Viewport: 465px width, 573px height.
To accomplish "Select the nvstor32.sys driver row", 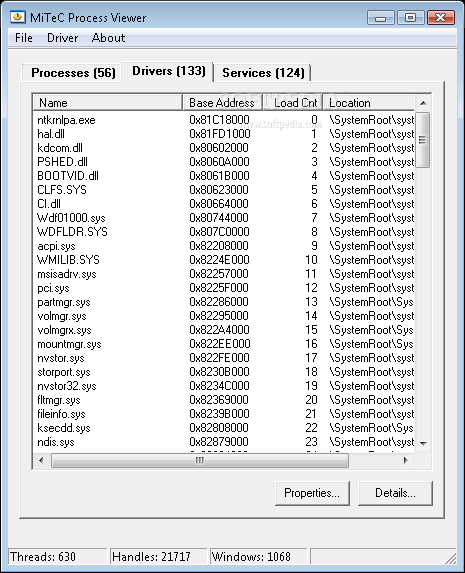I will click(x=224, y=386).
